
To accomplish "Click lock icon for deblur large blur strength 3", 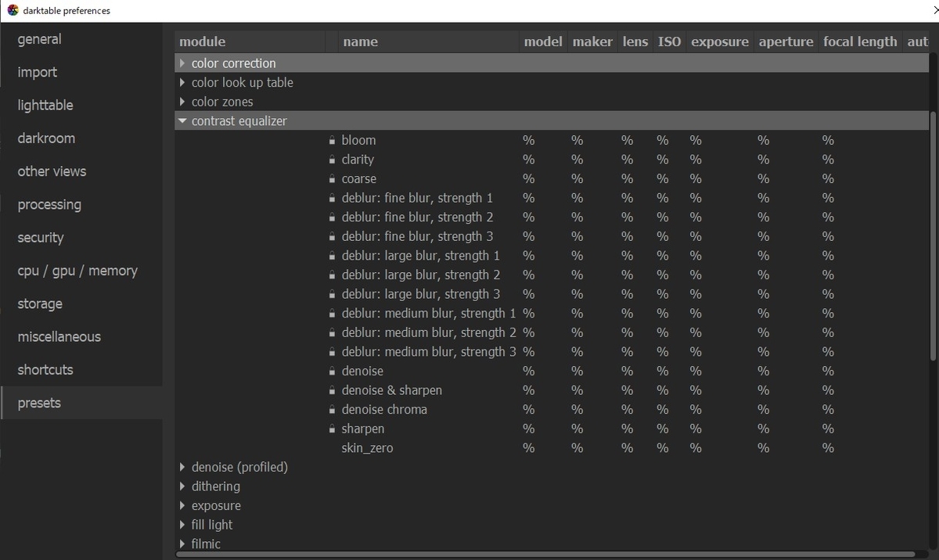I will click(332, 295).
